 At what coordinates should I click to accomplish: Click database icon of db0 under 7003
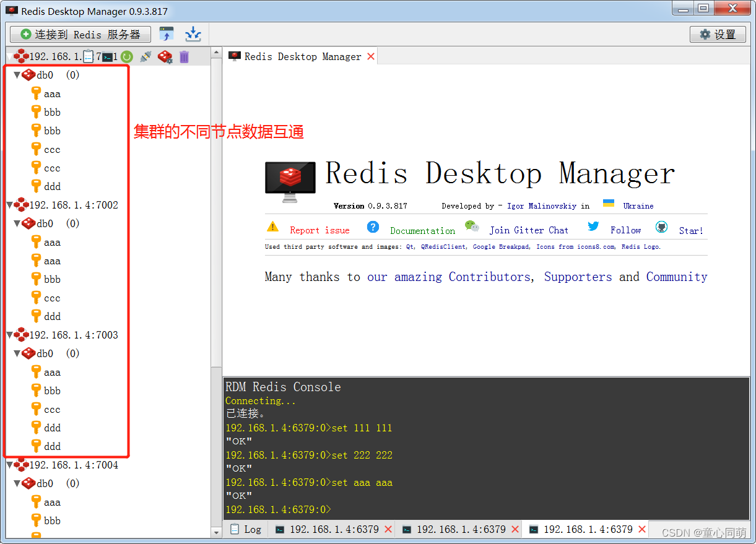(x=28, y=353)
